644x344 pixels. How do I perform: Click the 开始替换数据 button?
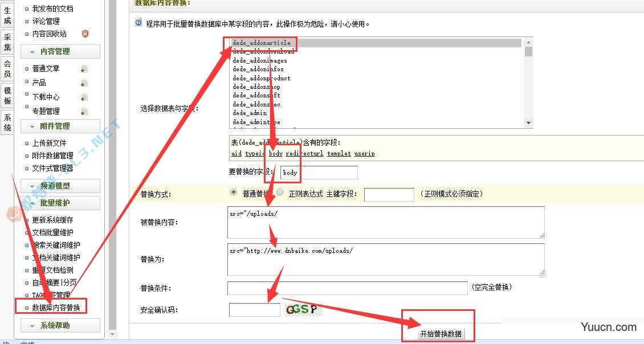click(441, 334)
